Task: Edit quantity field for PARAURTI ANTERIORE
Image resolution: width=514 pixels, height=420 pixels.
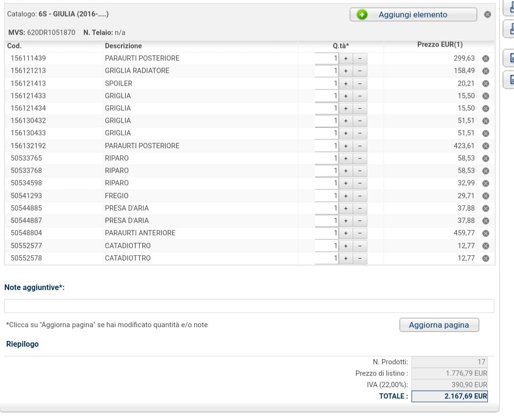Action: click(x=327, y=233)
